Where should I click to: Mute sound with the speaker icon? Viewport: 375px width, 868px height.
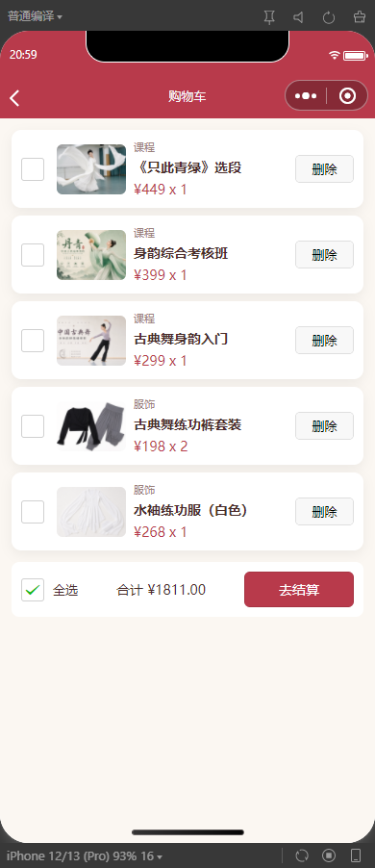click(x=299, y=17)
